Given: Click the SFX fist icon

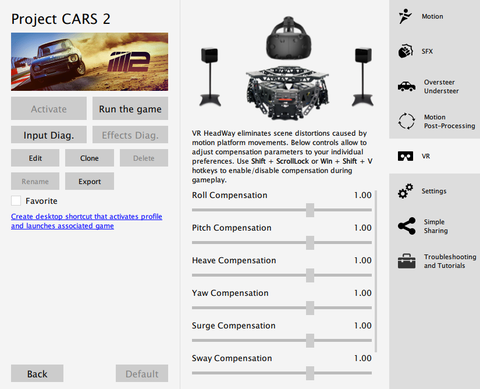Looking at the screenshot, I should click(406, 51).
